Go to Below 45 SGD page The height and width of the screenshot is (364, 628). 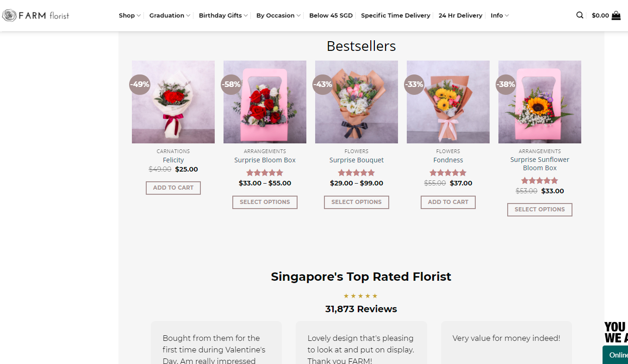[x=331, y=15]
